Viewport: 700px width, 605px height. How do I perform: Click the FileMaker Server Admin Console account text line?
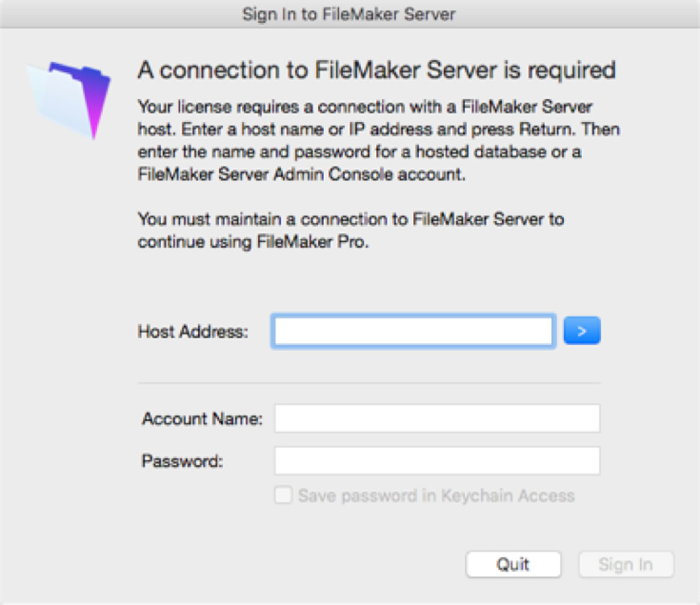301,174
